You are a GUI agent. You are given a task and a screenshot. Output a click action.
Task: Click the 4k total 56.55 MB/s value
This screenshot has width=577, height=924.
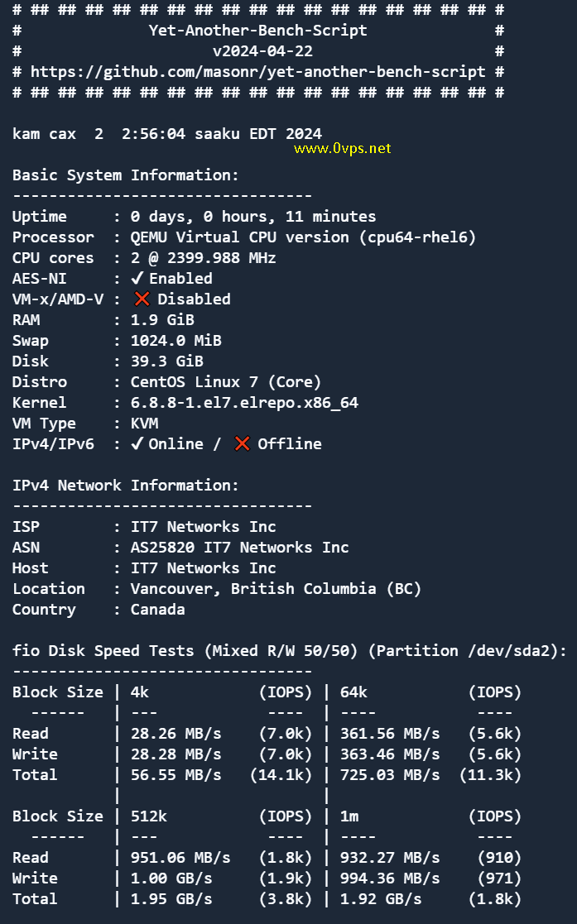pos(176,775)
